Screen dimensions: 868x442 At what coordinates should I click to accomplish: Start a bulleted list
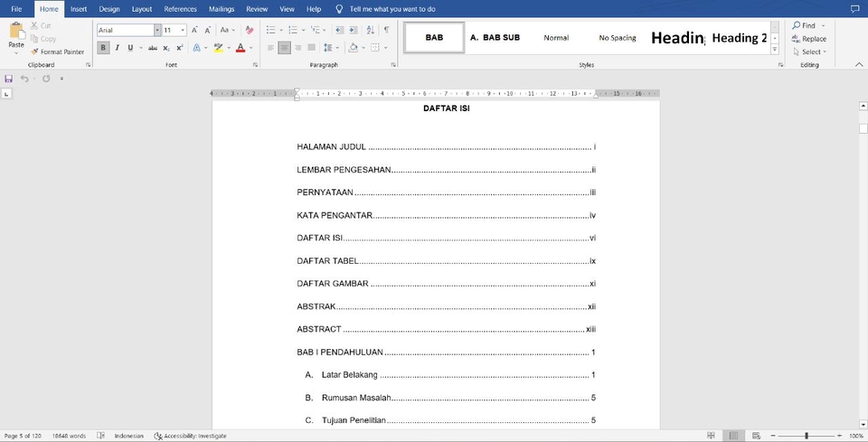tap(270, 30)
